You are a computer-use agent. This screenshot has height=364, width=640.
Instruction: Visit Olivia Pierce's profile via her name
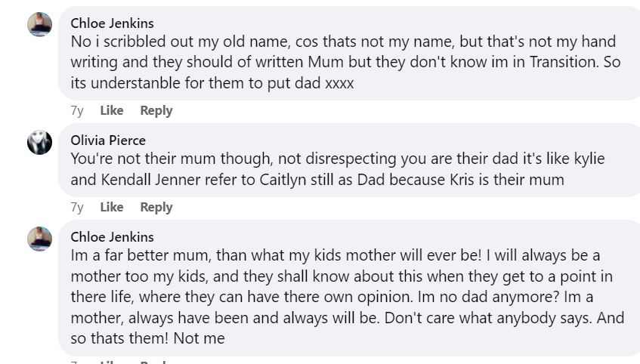108,140
